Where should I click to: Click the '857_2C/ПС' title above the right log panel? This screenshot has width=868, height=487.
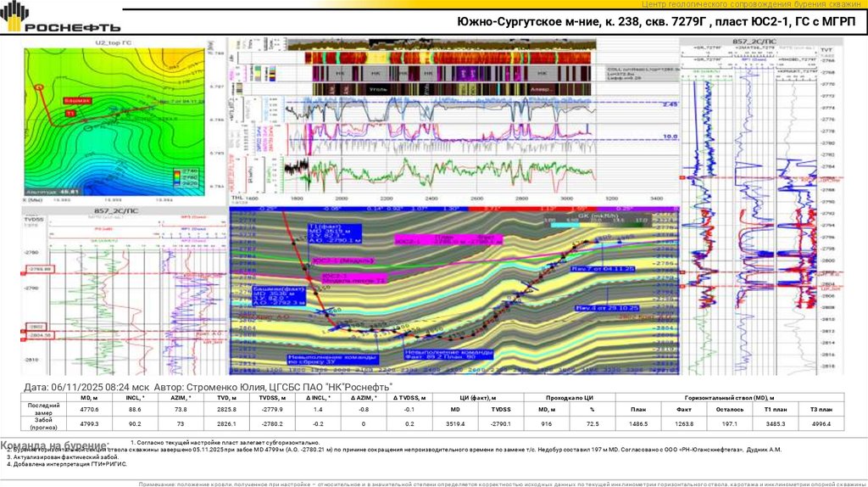point(754,42)
